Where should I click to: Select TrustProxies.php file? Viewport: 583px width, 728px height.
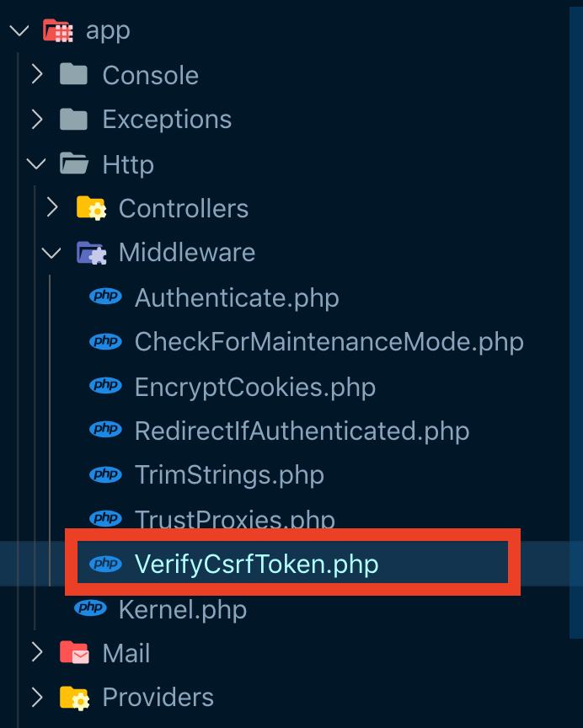click(x=234, y=518)
